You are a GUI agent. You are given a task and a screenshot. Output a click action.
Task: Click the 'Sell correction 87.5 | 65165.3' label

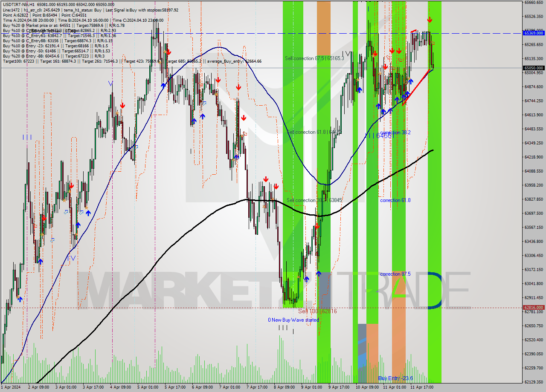[314, 58]
